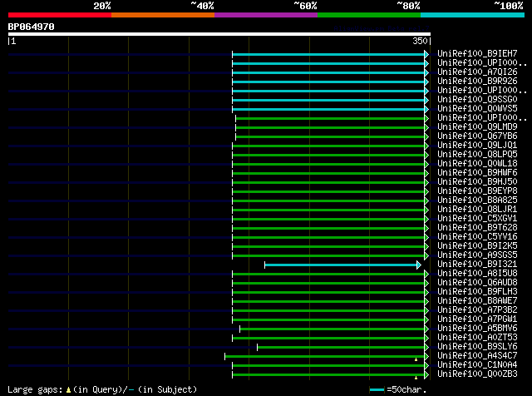Click the purple ~60% identity legend segment

tap(266, 15)
